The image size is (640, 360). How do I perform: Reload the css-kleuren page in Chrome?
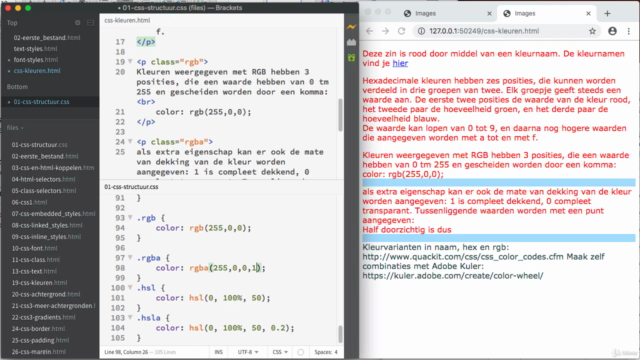click(402, 31)
